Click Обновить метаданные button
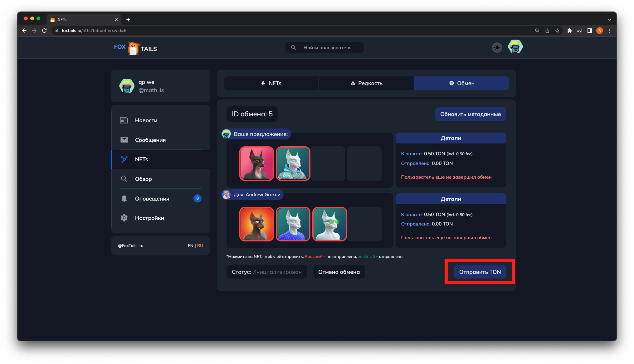 pyautogui.click(x=470, y=114)
